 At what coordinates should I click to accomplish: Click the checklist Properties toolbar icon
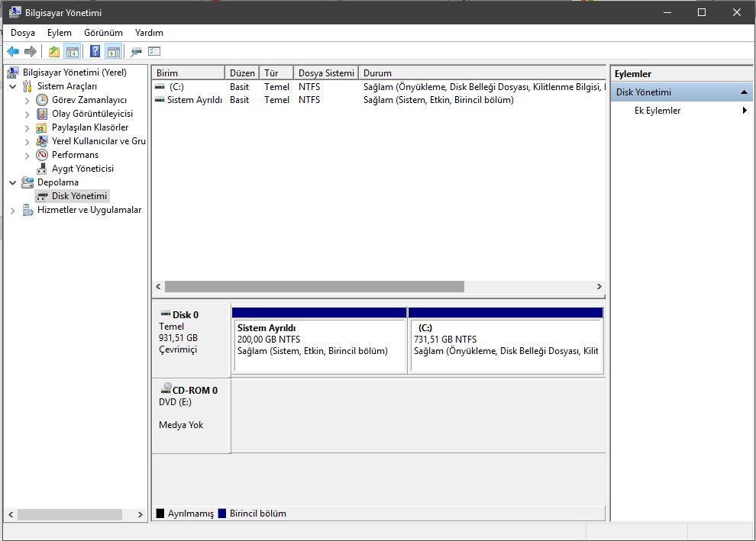click(154, 51)
